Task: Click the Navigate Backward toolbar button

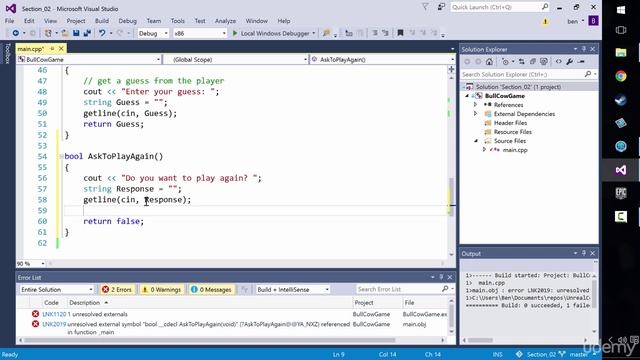Action: [x=16, y=33]
